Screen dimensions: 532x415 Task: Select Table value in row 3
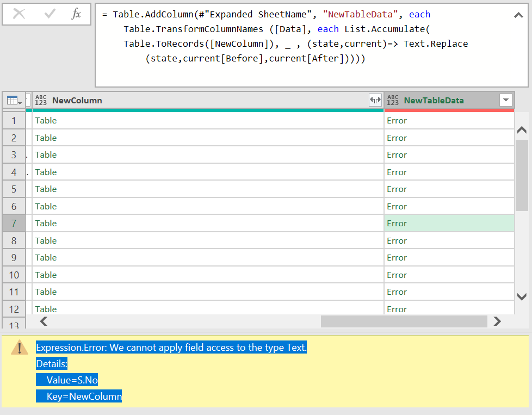coord(46,154)
